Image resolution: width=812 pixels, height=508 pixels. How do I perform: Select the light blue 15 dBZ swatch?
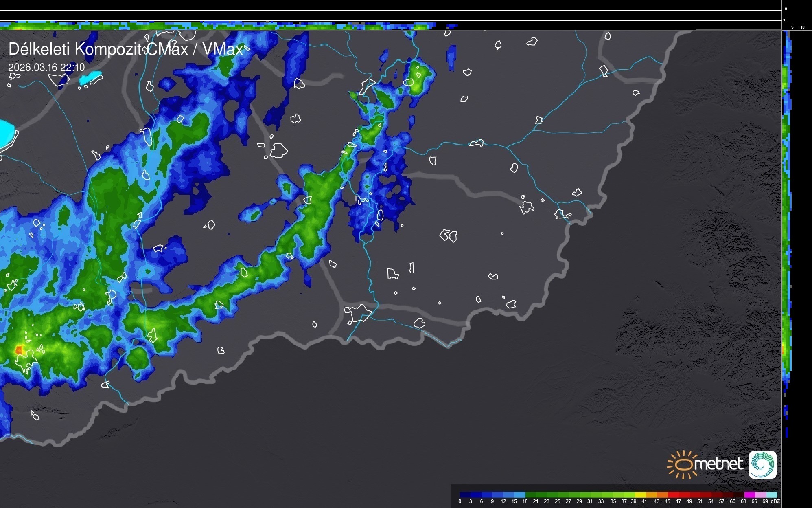[x=519, y=495]
